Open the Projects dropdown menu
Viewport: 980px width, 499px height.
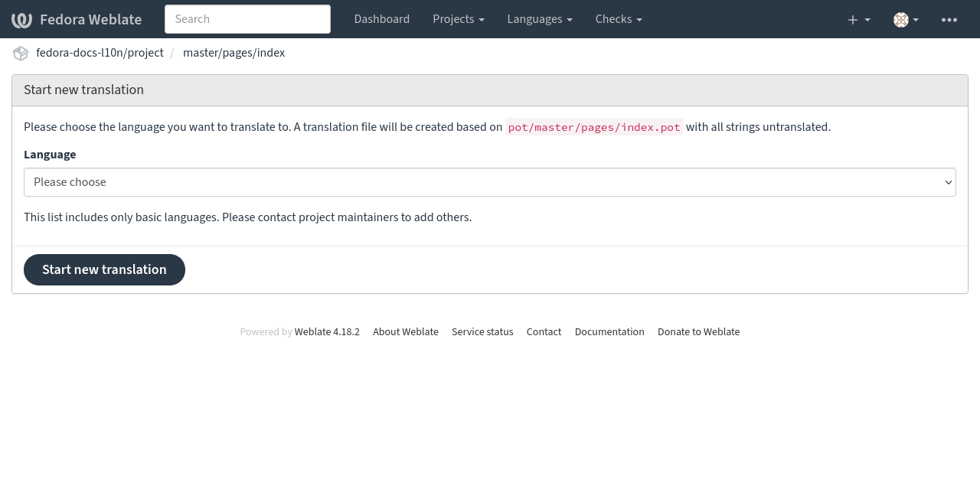pos(458,19)
